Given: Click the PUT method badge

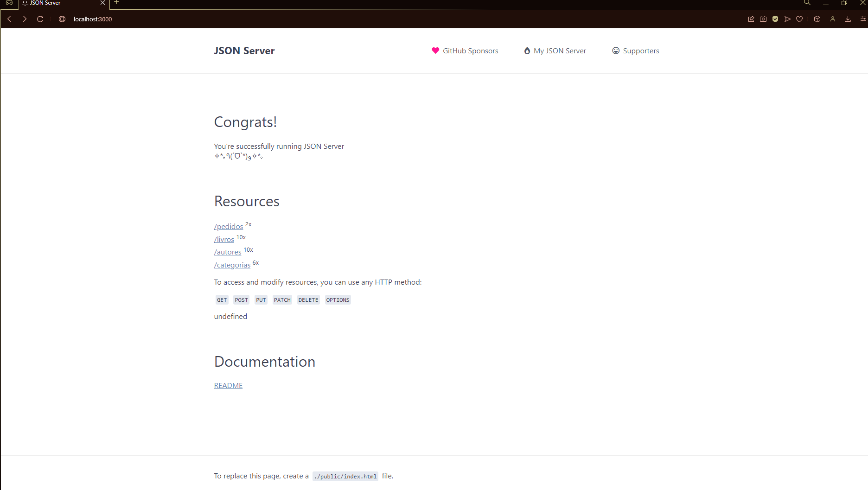Looking at the screenshot, I should tap(261, 300).
